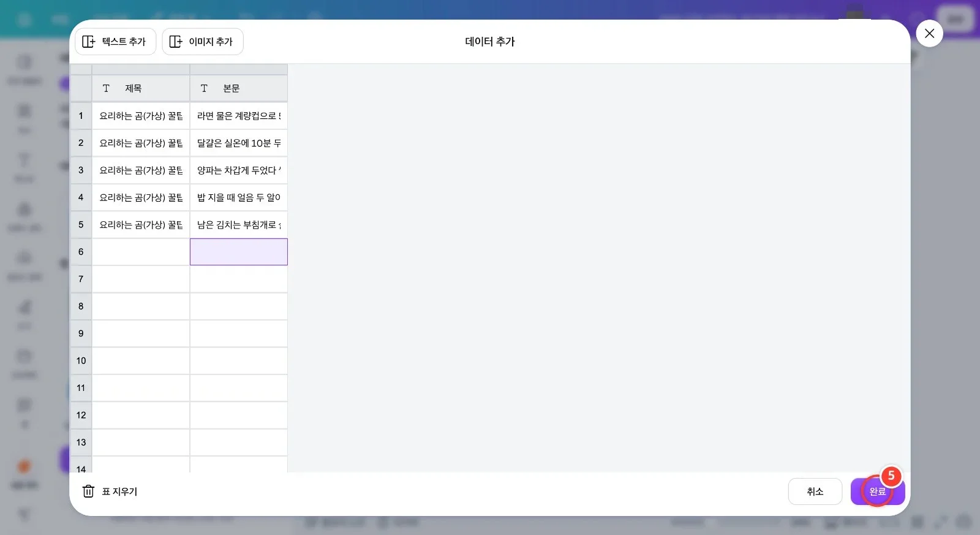Click the 표 지우기 trash button

(110, 491)
